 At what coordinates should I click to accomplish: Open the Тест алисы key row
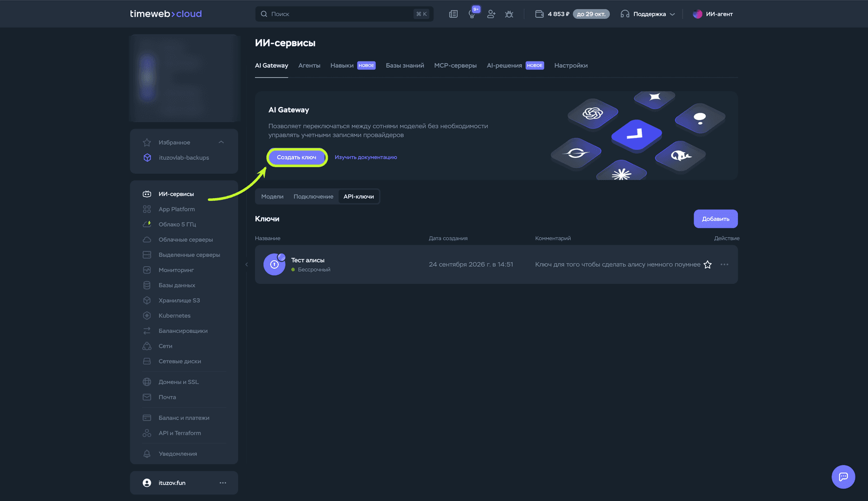496,264
